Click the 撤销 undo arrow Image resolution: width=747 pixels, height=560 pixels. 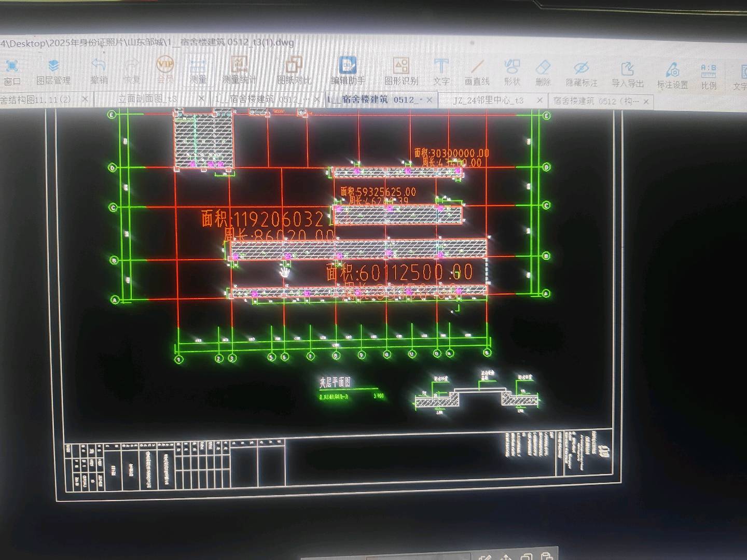99,71
